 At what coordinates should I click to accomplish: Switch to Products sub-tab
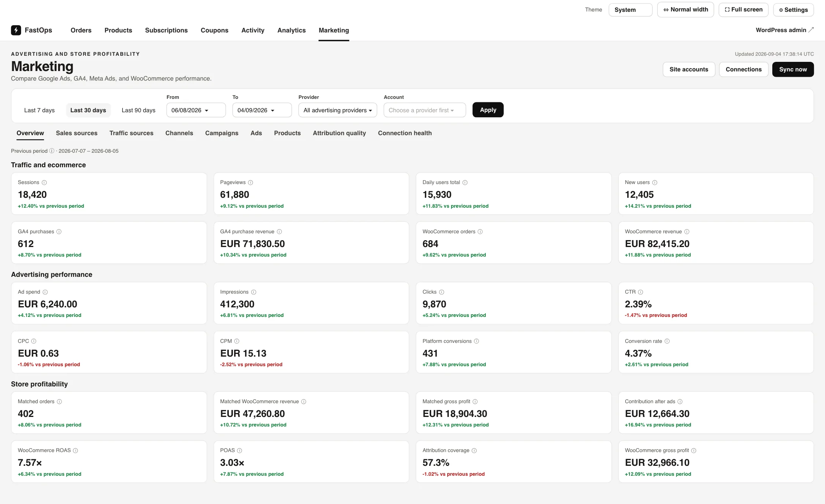tap(287, 133)
